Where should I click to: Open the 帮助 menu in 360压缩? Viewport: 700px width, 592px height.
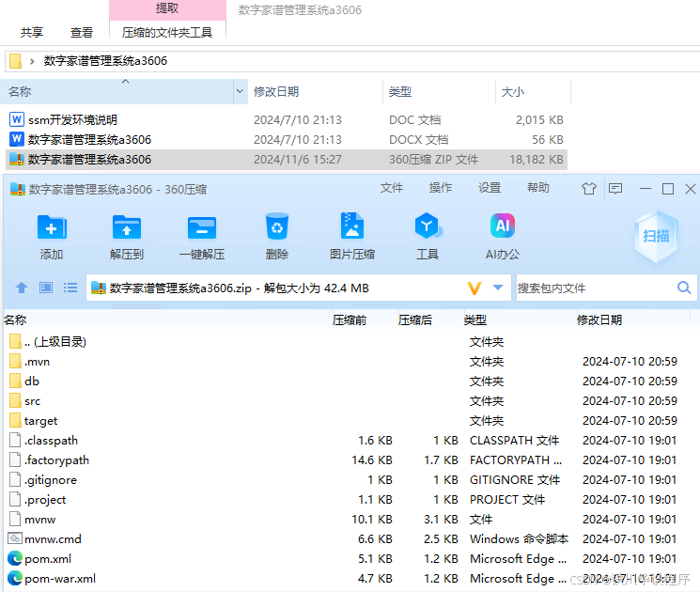point(538,188)
